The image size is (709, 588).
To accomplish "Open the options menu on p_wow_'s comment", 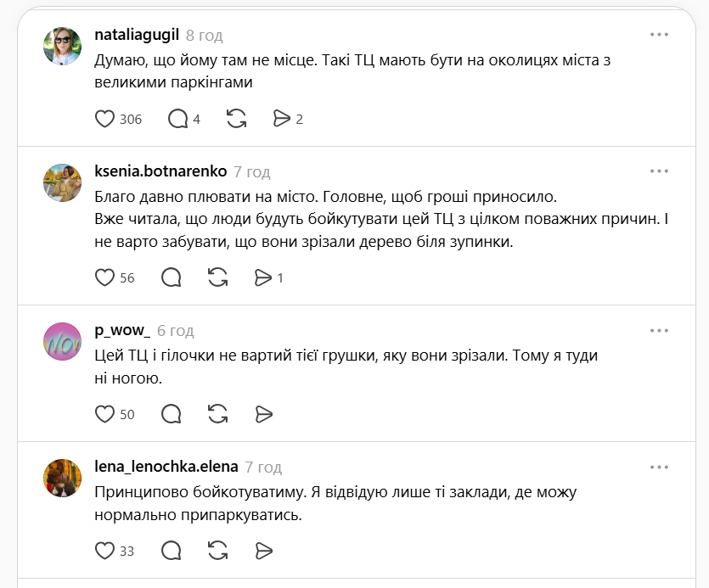I will click(x=660, y=331).
